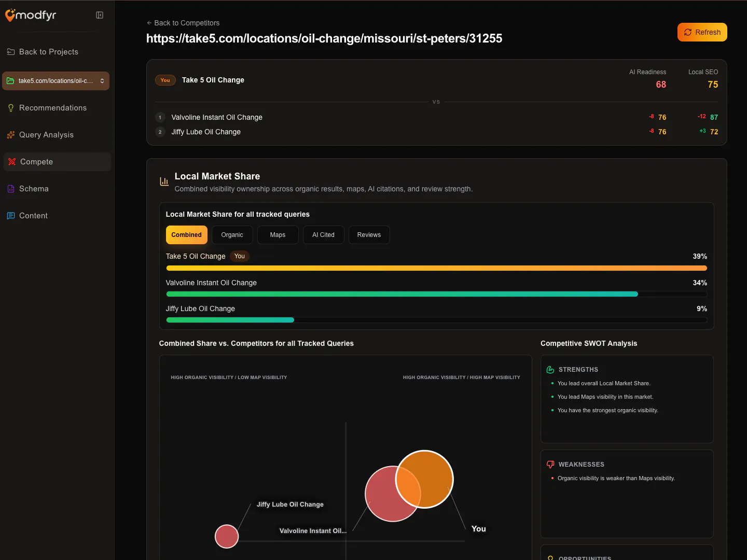Screen dimensions: 747x560
Task: Click the Back to Projects arrow icon
Action: point(11,52)
